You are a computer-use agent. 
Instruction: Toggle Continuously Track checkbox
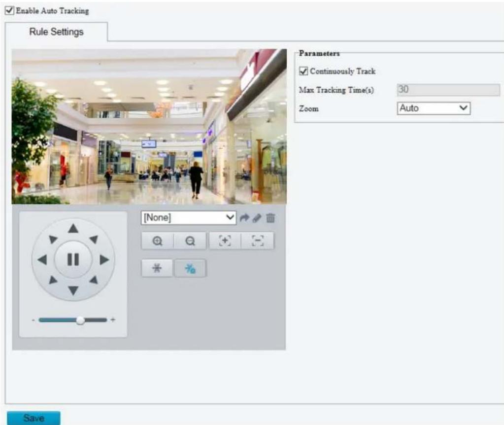click(303, 71)
